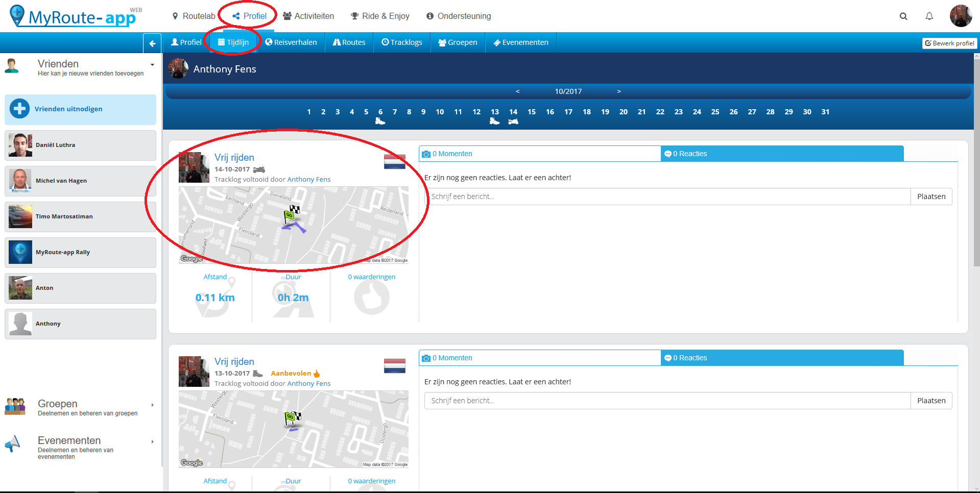Open the user avatar menu in the header

[961, 16]
